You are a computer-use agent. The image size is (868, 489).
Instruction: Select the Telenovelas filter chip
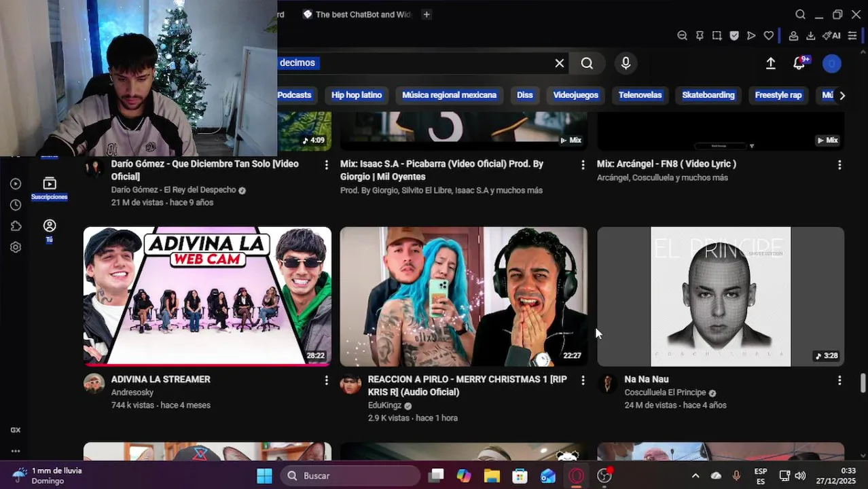[640, 95]
